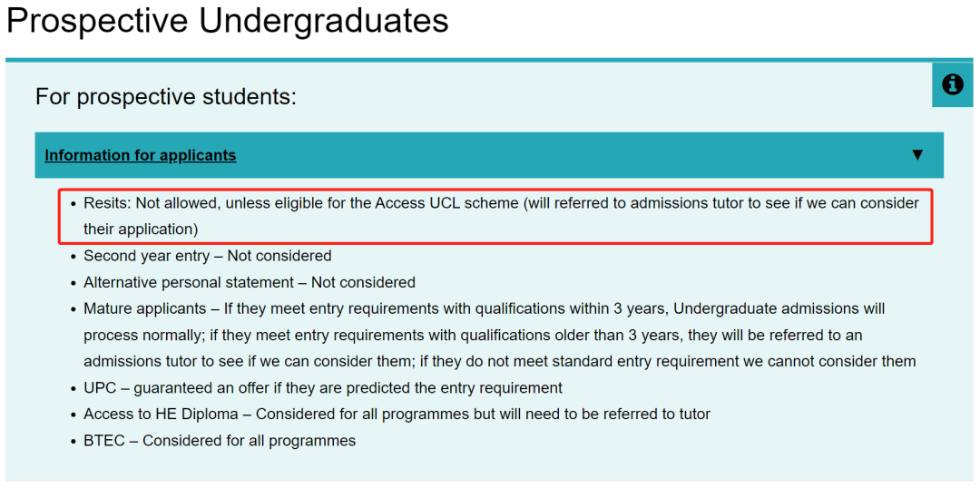Click the For prospective students heading
980x488 pixels.
coord(166,97)
